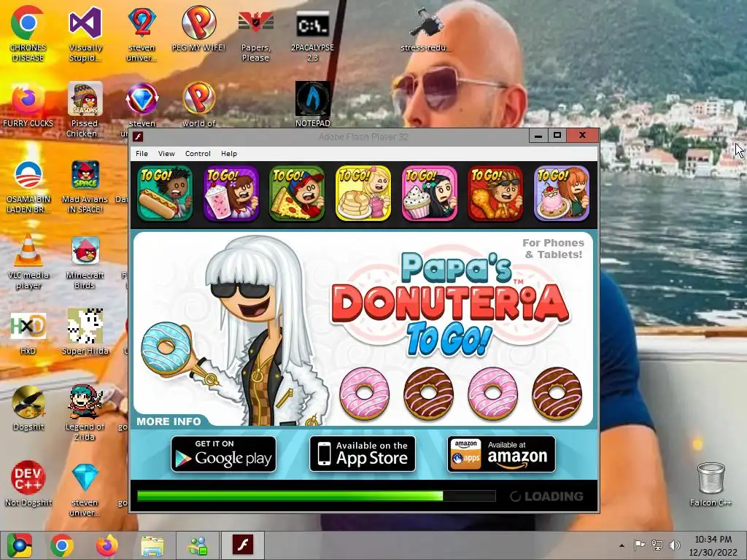
Task: Click the Available at Amazon badge
Action: pyautogui.click(x=501, y=454)
